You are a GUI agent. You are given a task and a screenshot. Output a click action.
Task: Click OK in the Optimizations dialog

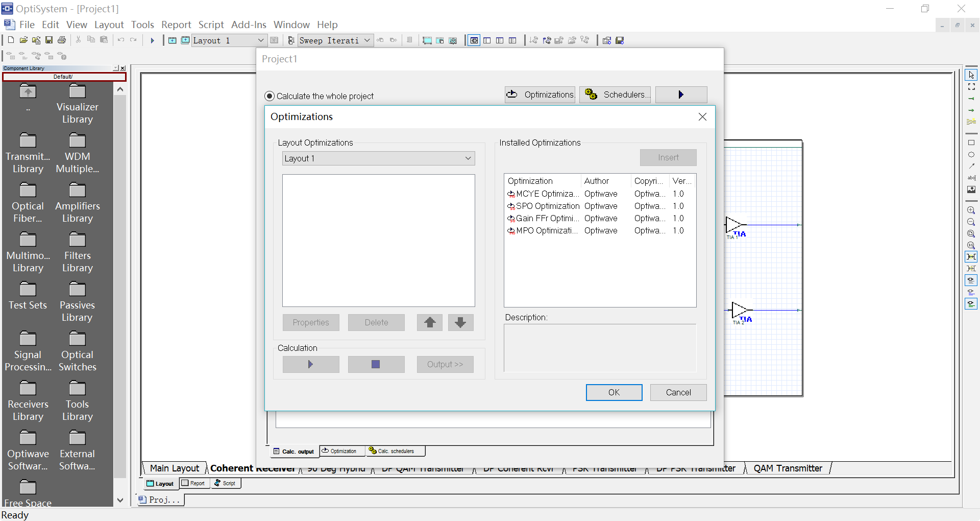click(x=614, y=392)
